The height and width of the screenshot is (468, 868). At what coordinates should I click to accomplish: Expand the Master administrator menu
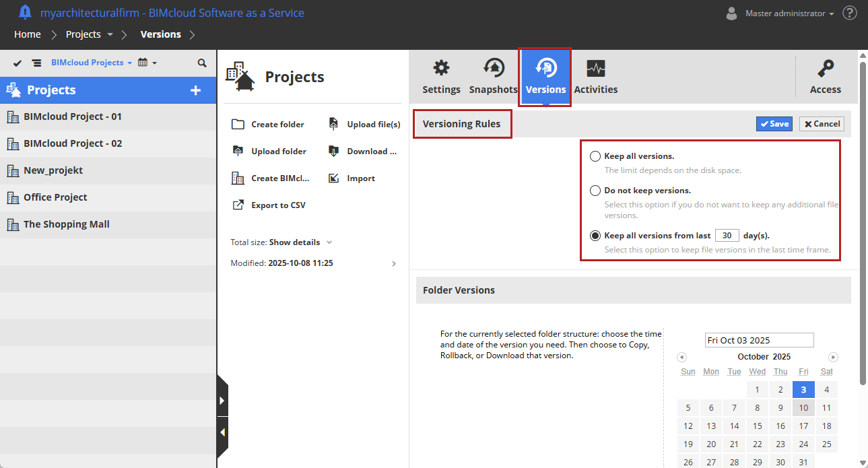click(x=789, y=13)
